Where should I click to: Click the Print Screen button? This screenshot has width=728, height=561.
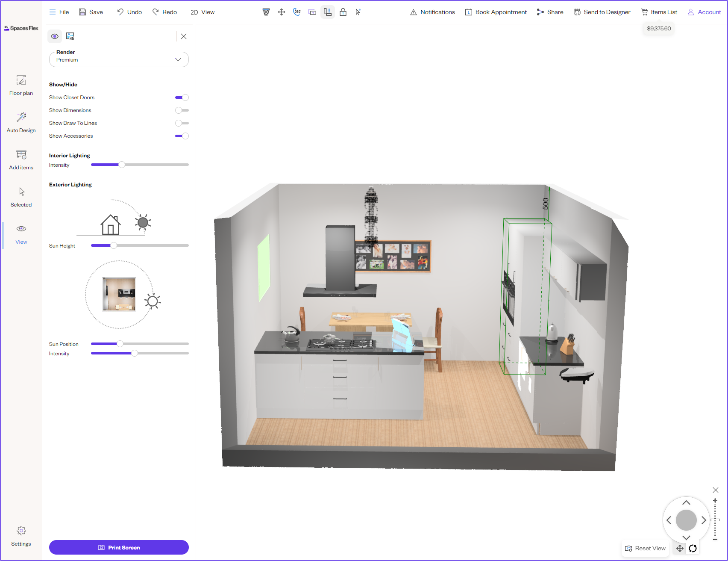coord(119,547)
